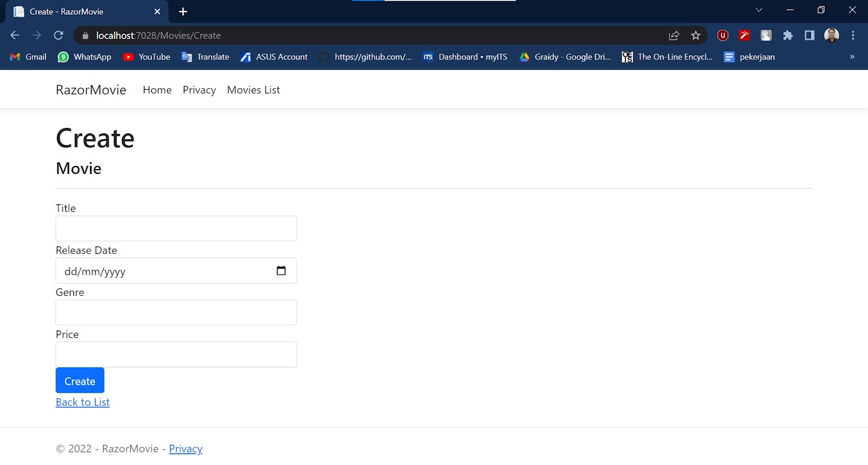Click the red pen extension icon
Screen dimensions: 868x465
coord(744,35)
